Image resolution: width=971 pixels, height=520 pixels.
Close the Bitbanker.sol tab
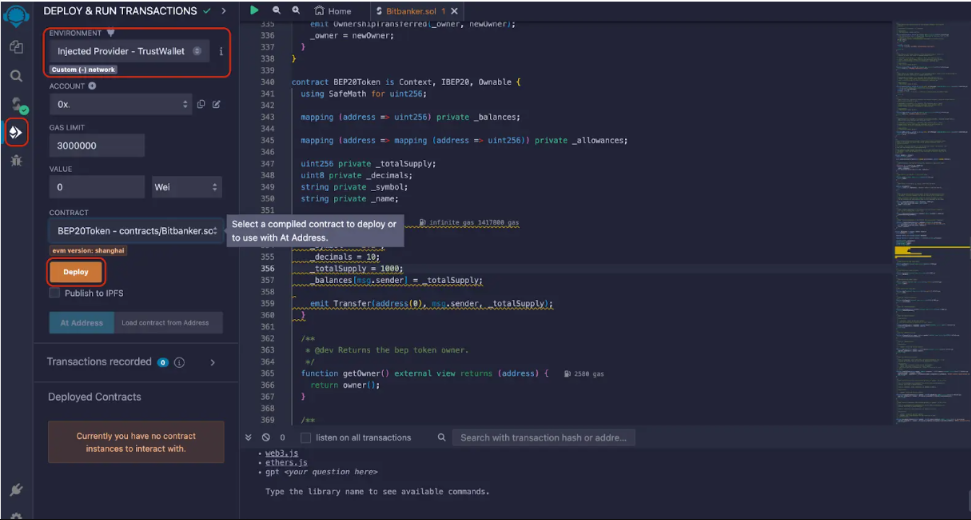pos(455,11)
